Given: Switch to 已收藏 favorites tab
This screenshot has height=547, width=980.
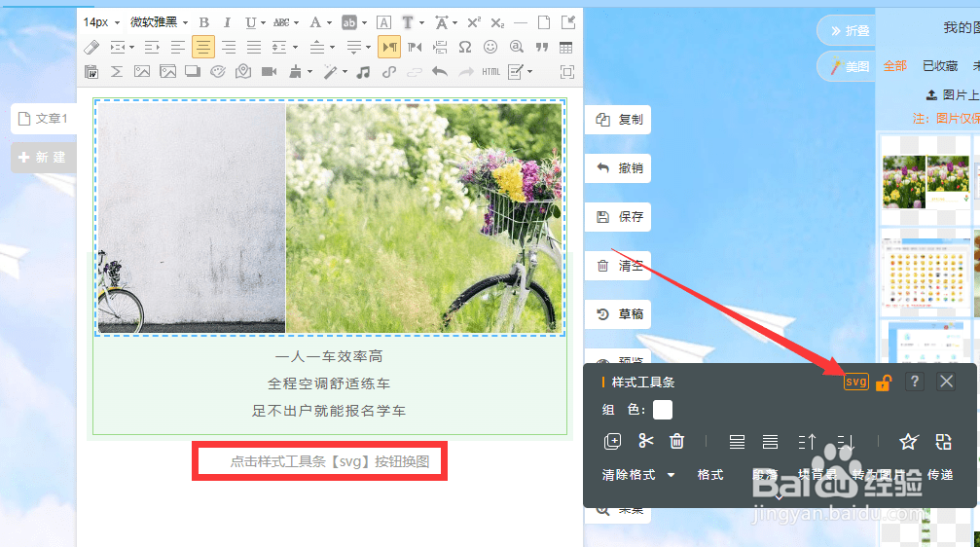Looking at the screenshot, I should point(940,65).
